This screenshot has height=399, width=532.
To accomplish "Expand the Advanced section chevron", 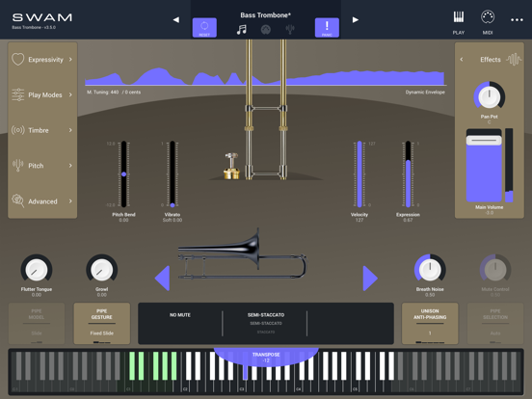I will [x=70, y=200].
